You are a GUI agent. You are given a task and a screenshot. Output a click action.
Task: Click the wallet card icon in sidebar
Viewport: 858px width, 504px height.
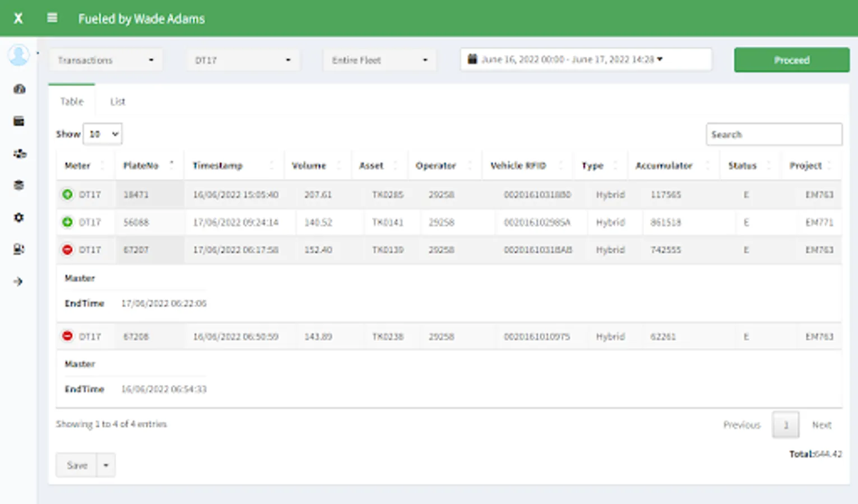click(19, 122)
